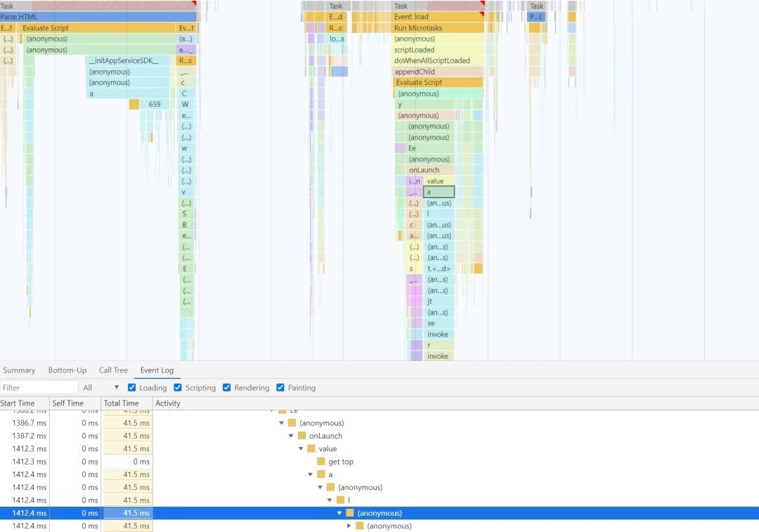Select the t.<...d> flame chart entry
The width and height of the screenshot is (759, 532).
pyautogui.click(x=439, y=268)
